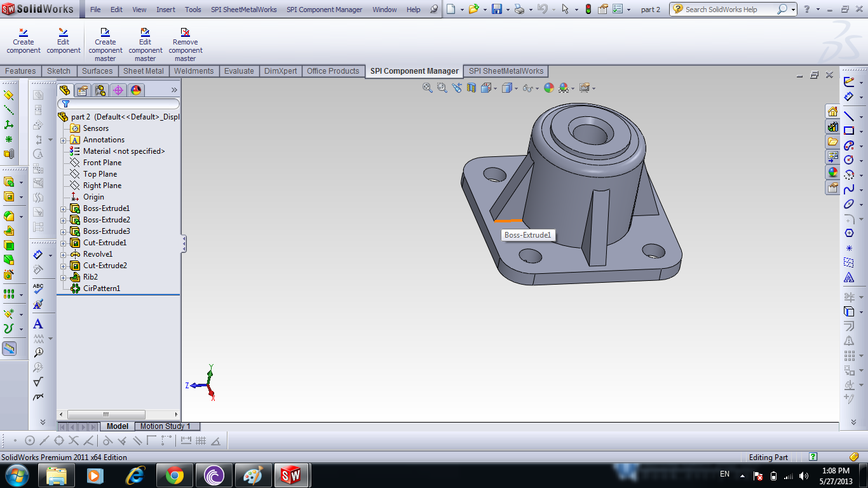Viewport: 868px width, 488px height.
Task: Click the Rebuild traffic light icon
Action: pos(588,10)
